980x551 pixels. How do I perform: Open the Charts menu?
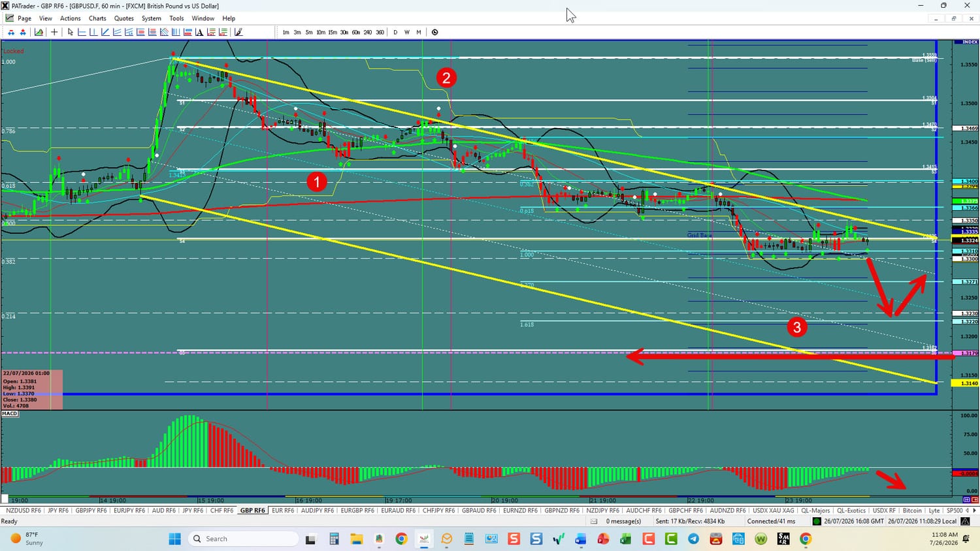97,18
